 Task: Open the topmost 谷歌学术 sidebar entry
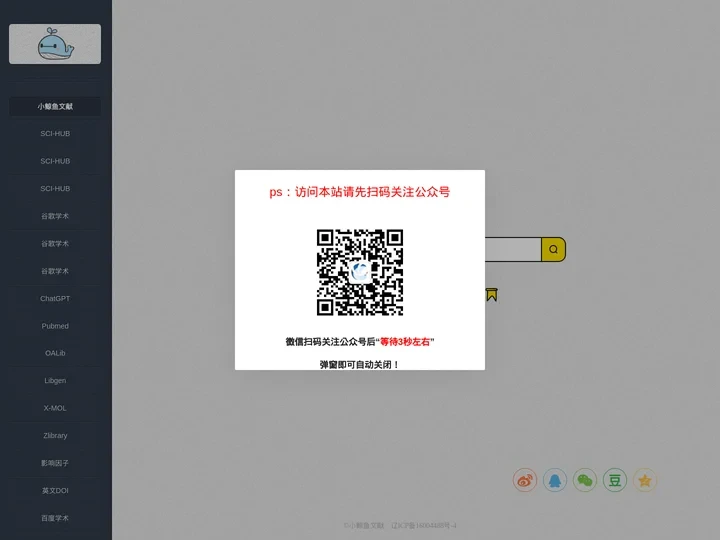point(55,216)
